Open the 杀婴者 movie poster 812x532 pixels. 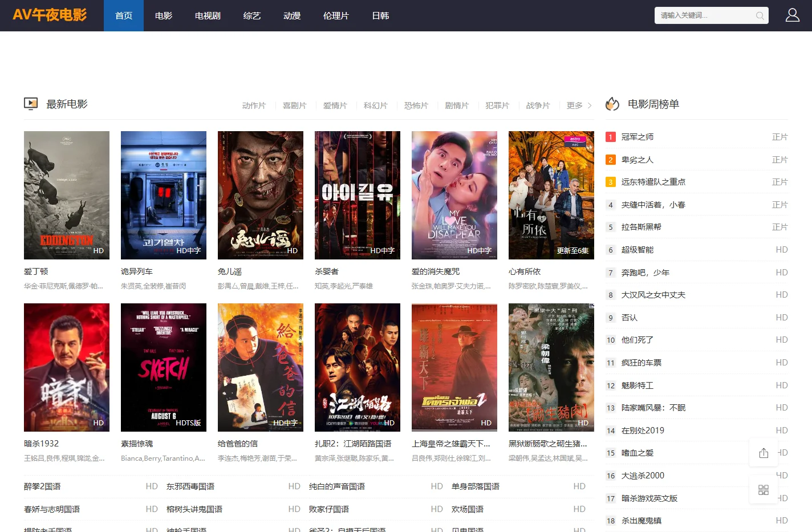click(x=358, y=195)
